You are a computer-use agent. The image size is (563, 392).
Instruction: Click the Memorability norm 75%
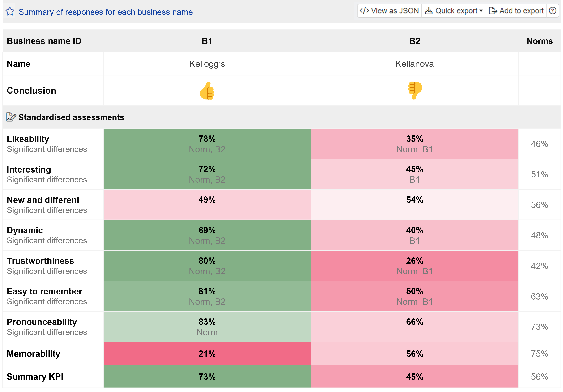pyautogui.click(x=540, y=354)
